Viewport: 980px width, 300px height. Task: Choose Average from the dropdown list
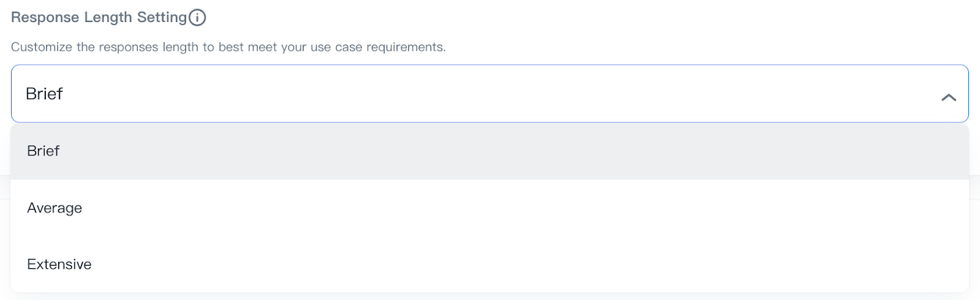[x=55, y=208]
